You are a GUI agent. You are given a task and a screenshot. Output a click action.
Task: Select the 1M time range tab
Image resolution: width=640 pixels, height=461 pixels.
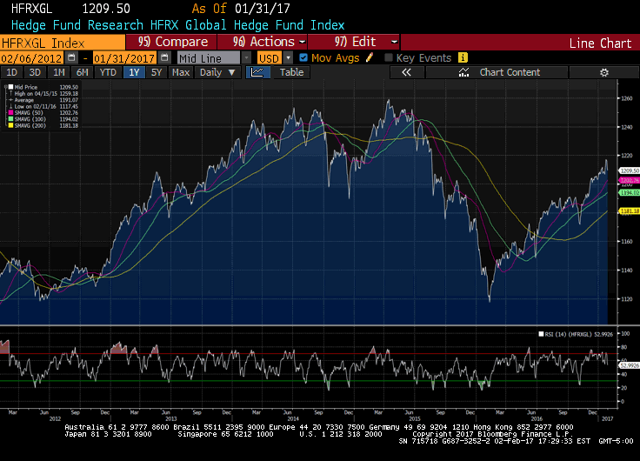point(59,73)
